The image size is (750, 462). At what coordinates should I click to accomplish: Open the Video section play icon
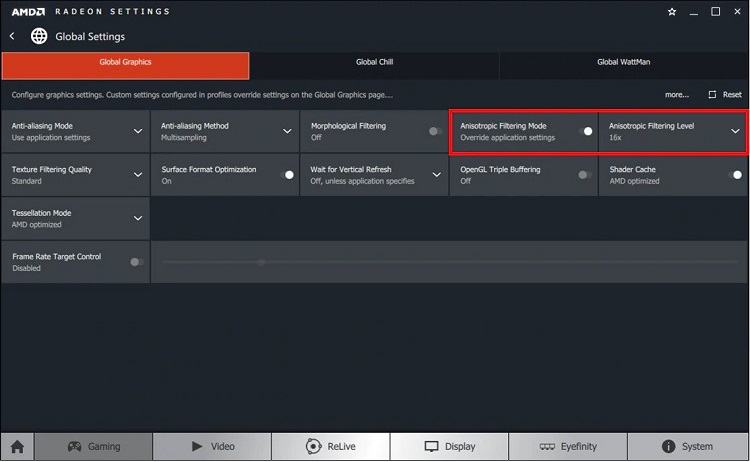click(211, 446)
